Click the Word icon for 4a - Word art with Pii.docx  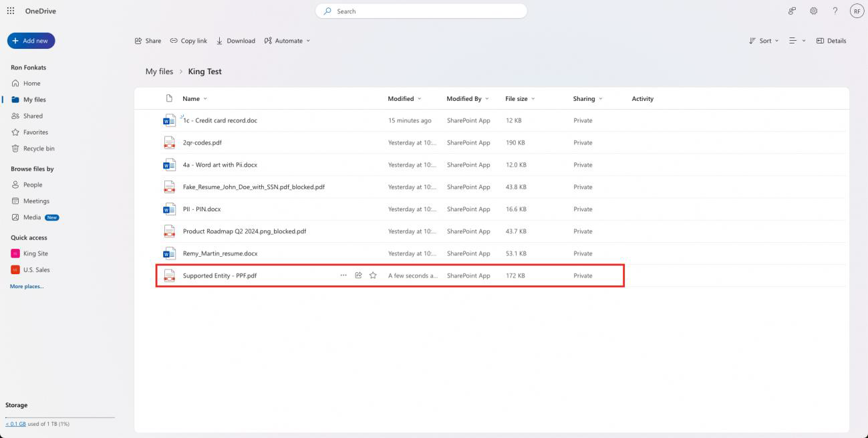(x=169, y=165)
